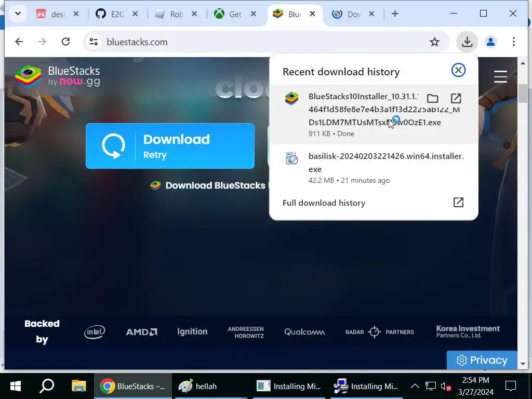
Task: Click the BlueStacks installer file icon
Action: tap(291, 98)
